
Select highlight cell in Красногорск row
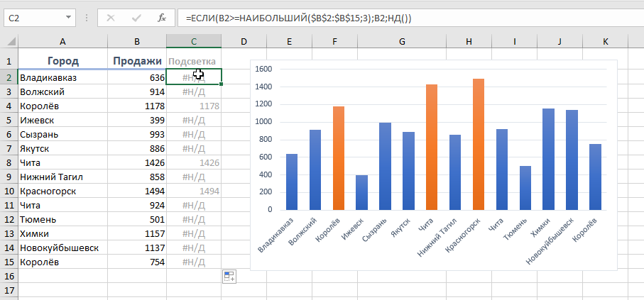click(x=194, y=191)
